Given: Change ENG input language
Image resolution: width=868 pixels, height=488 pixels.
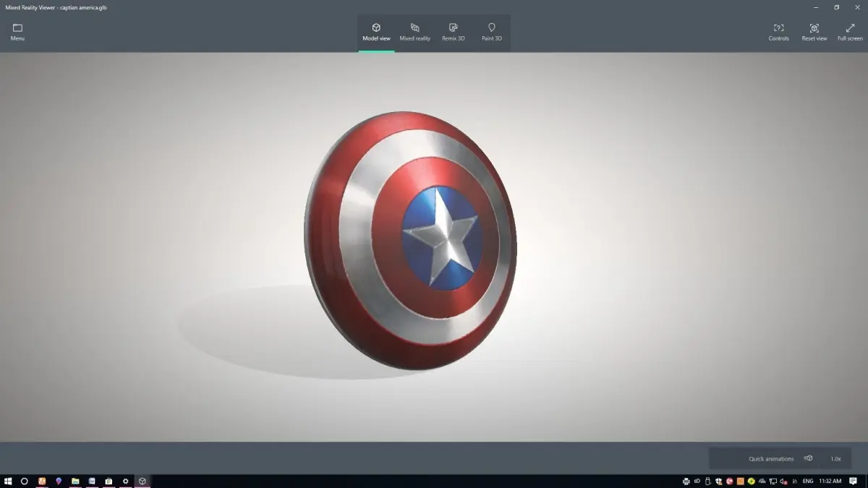Looking at the screenshot, I should (808, 481).
